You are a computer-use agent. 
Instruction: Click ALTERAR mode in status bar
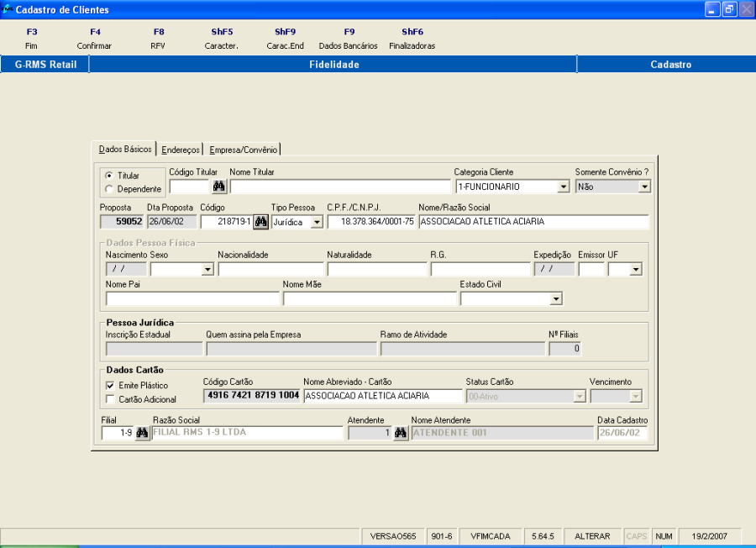592,536
